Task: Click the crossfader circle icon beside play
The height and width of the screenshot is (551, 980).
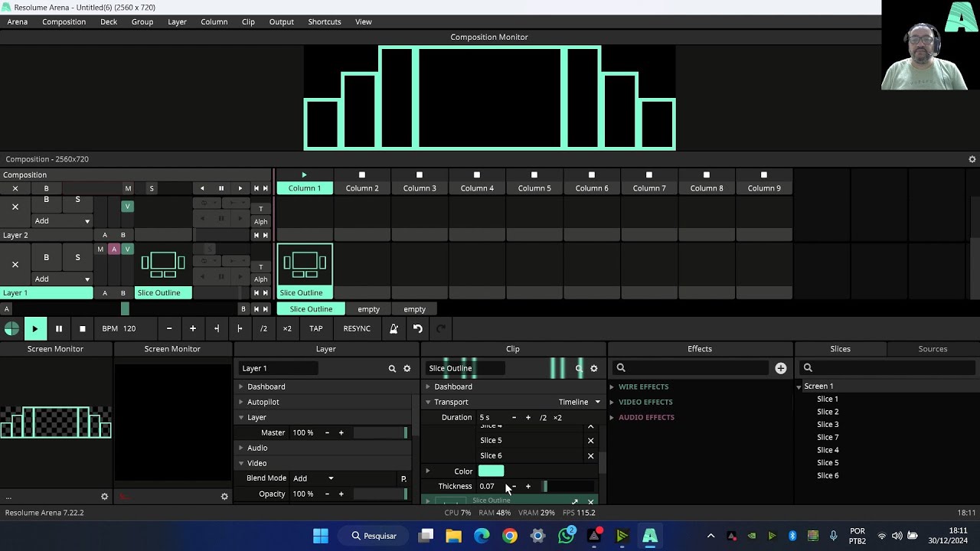Action: click(11, 328)
